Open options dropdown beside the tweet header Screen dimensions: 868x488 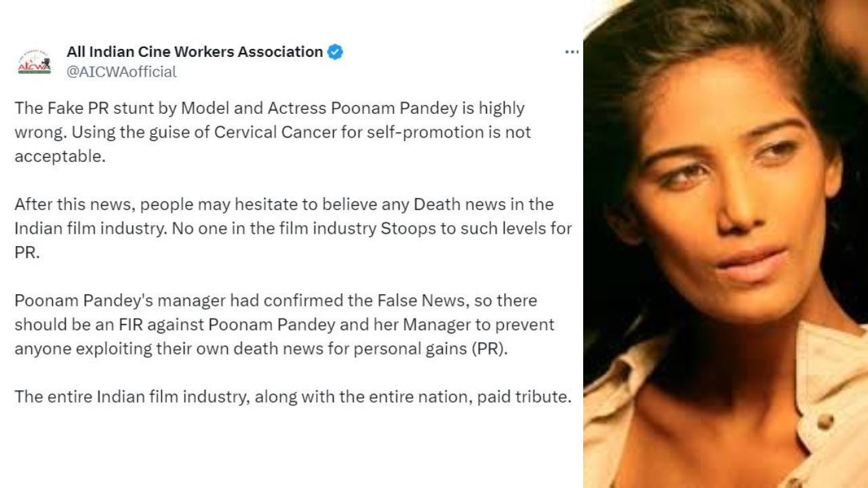pos(572,51)
